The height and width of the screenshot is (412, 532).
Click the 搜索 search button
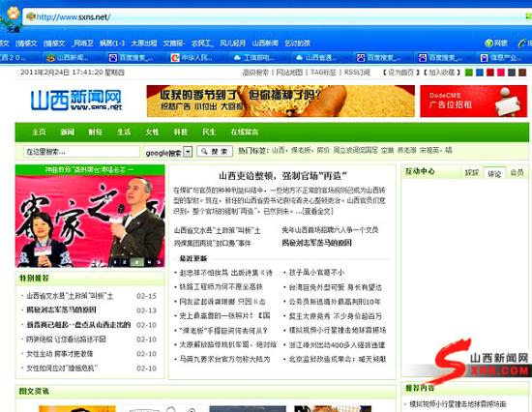(x=215, y=152)
